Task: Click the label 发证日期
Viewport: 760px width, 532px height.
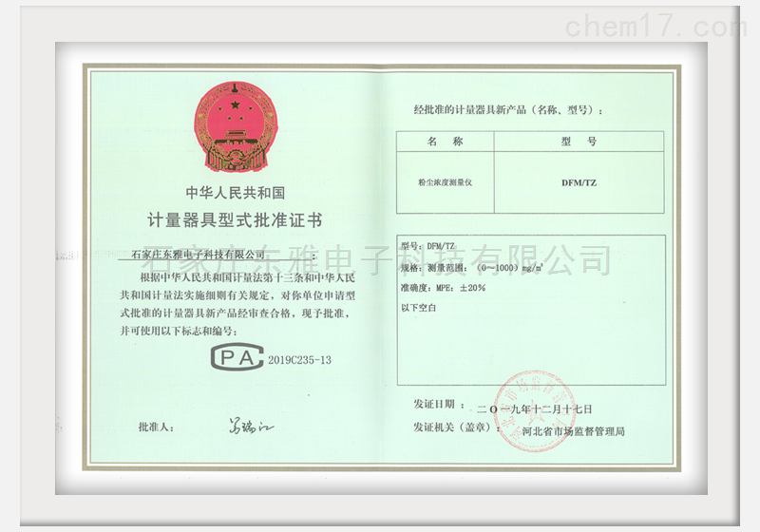Action: [434, 404]
